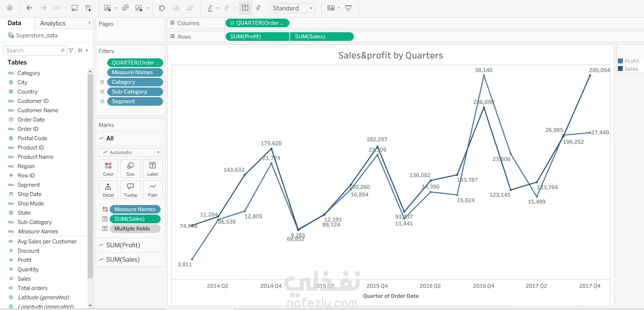Add a new data source

(x=88, y=8)
